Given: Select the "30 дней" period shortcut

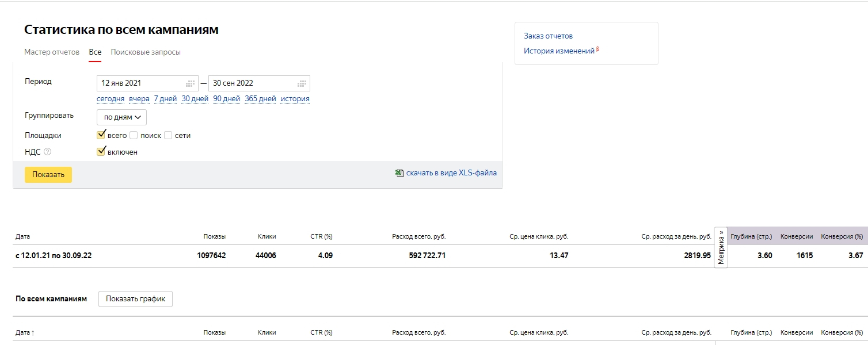Looking at the screenshot, I should tap(195, 99).
